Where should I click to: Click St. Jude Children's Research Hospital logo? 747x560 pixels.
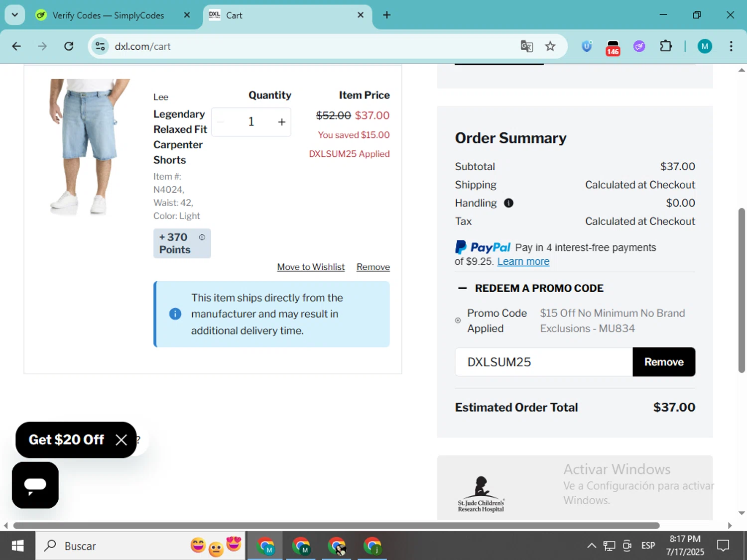[x=481, y=494]
